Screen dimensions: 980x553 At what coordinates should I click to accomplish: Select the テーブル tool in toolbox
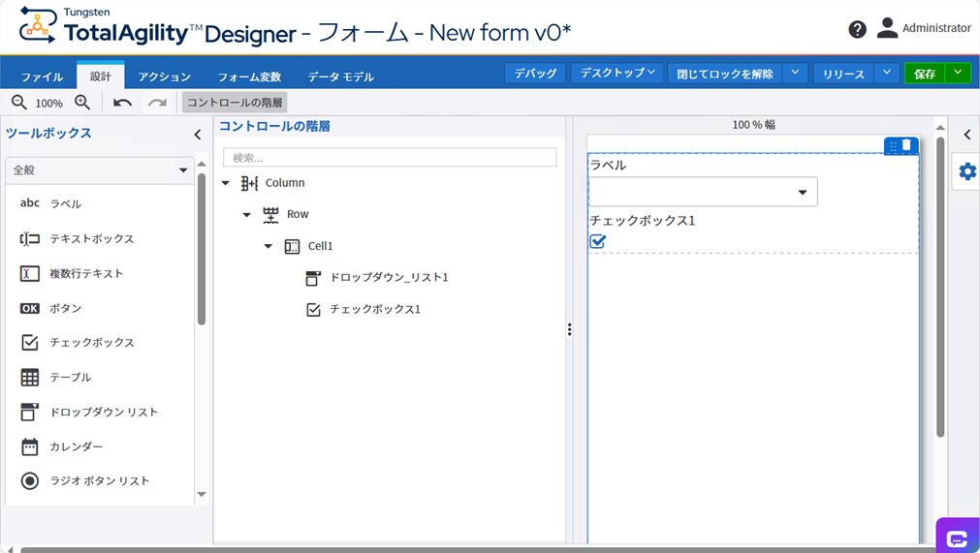69,378
